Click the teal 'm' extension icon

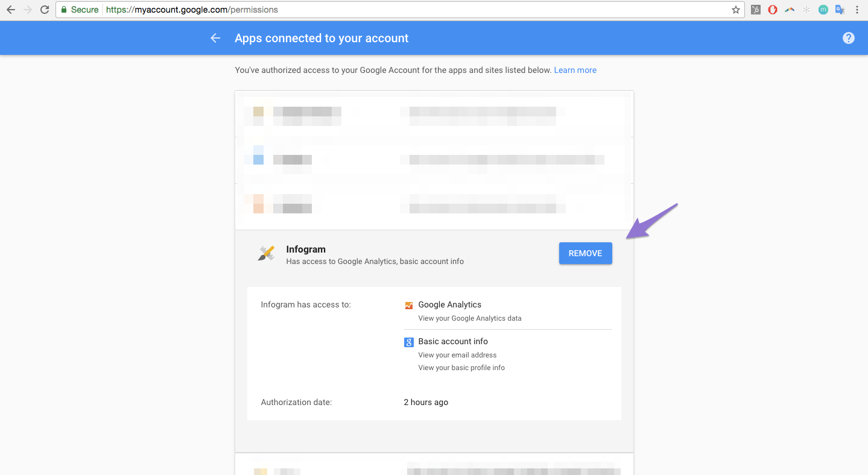click(x=823, y=10)
